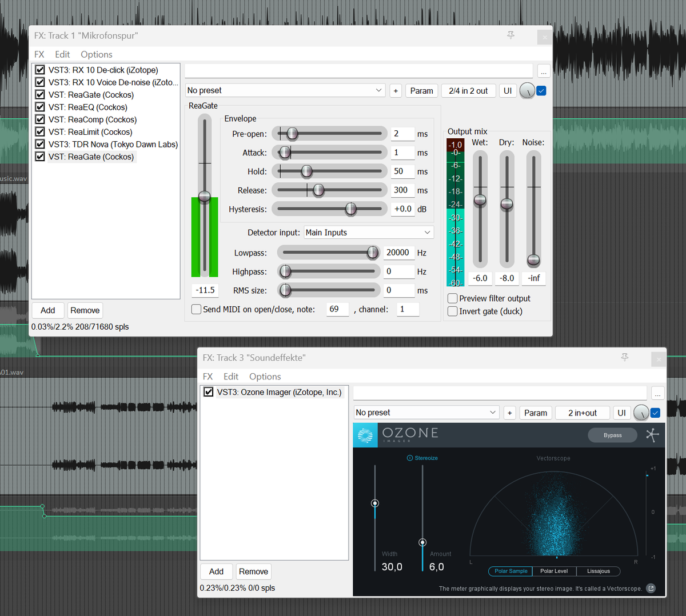Toggle ReaLimit plugin enable checkbox
Viewport: 686px width, 616px height.
coord(40,132)
